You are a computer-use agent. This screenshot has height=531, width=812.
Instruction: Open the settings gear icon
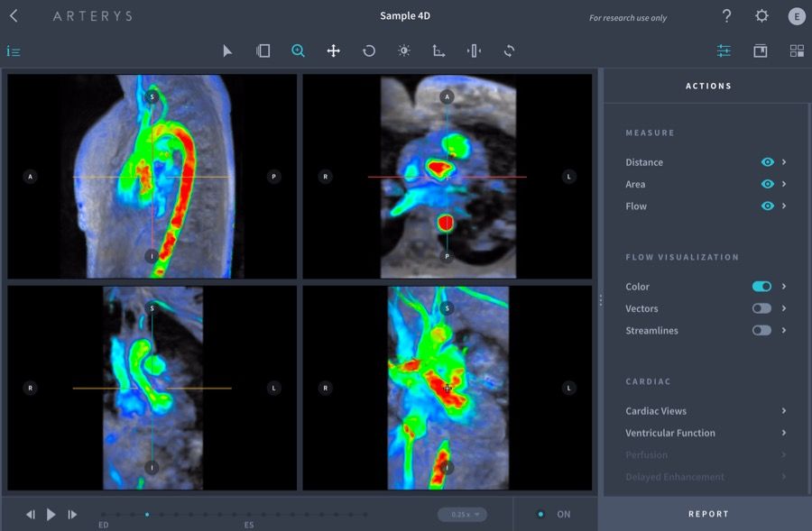pos(761,16)
